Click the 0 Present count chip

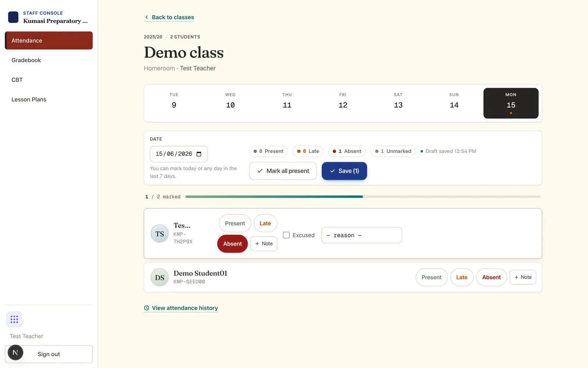click(x=268, y=151)
